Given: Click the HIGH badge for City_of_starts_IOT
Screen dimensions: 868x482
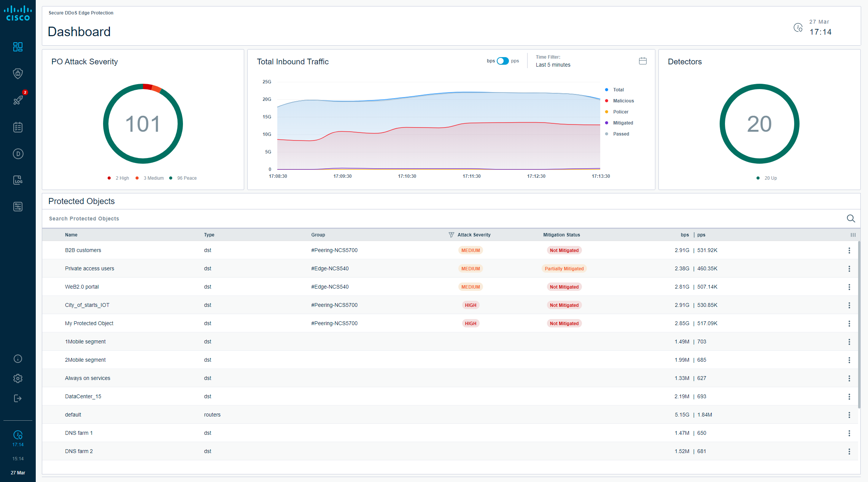Looking at the screenshot, I should coord(471,305).
